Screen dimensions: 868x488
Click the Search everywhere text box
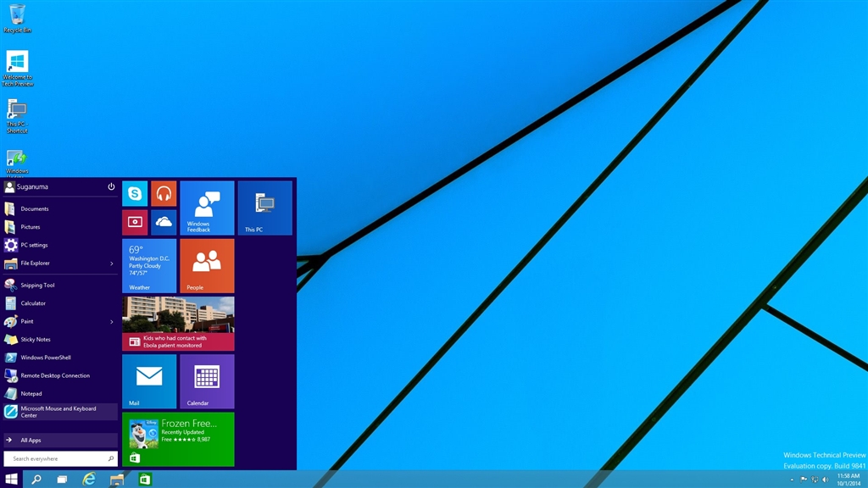55,458
